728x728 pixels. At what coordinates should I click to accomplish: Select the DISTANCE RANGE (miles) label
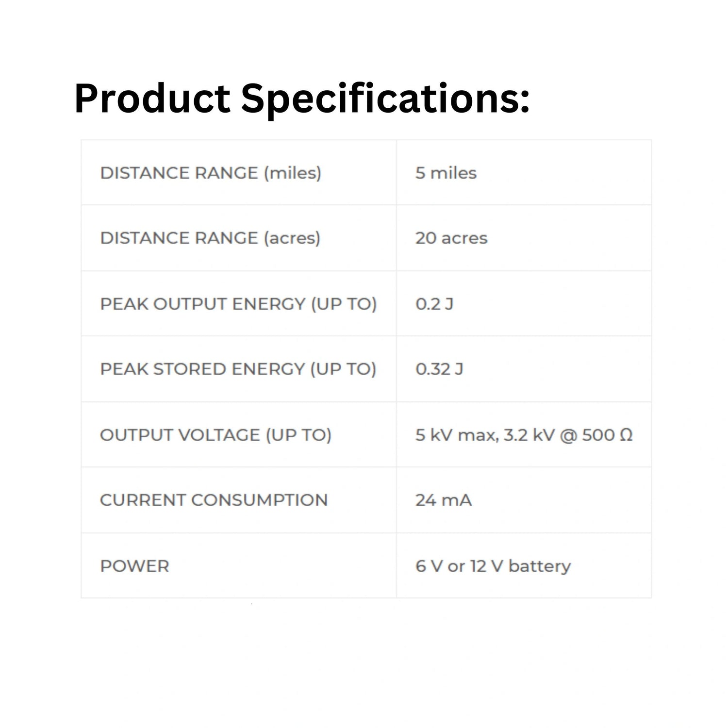coord(211,173)
